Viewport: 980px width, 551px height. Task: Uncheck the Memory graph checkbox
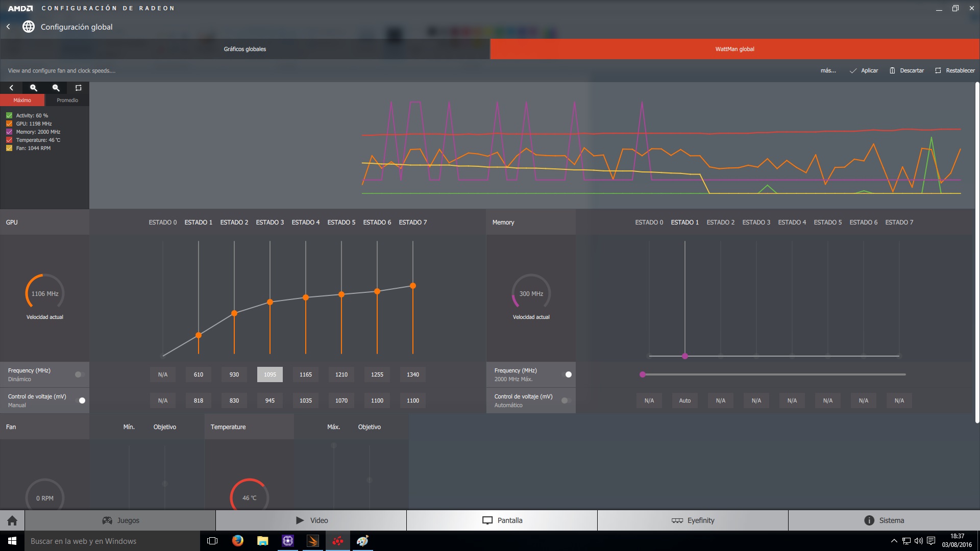(9, 132)
